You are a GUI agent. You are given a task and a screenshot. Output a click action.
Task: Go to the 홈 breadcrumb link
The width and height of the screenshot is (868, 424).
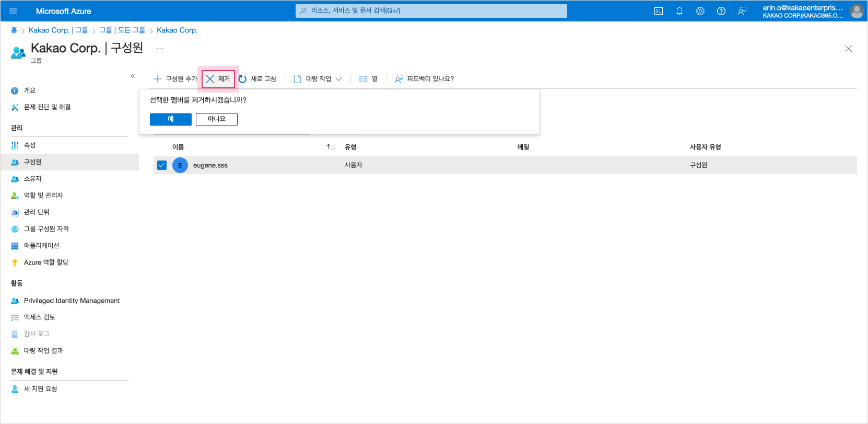pyautogui.click(x=14, y=30)
